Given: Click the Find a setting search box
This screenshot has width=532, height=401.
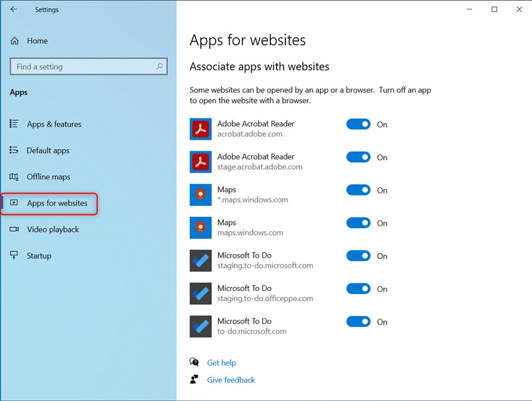Looking at the screenshot, I should [89, 67].
